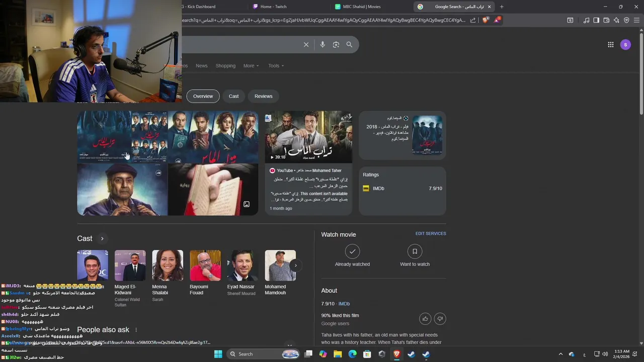The image size is (644, 362).
Task: Select the Reviews chip
Action: (263, 96)
